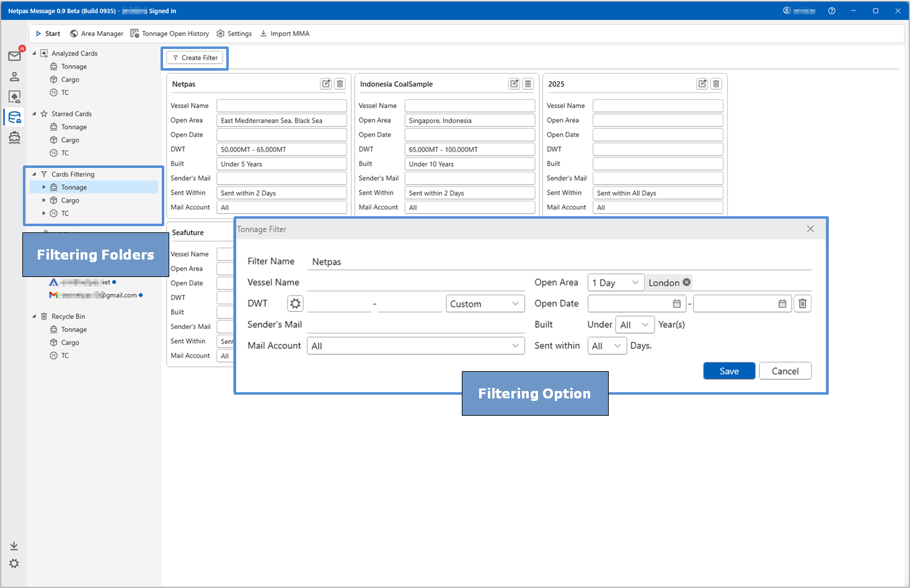Select Tonnage under Recycle Bin
The height and width of the screenshot is (588, 910).
74,330
